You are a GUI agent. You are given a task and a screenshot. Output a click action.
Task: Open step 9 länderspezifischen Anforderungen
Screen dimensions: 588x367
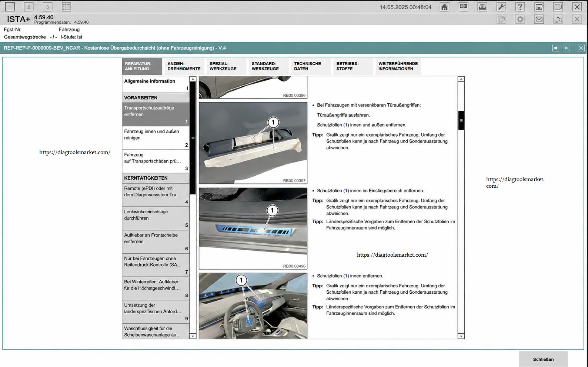point(156,311)
